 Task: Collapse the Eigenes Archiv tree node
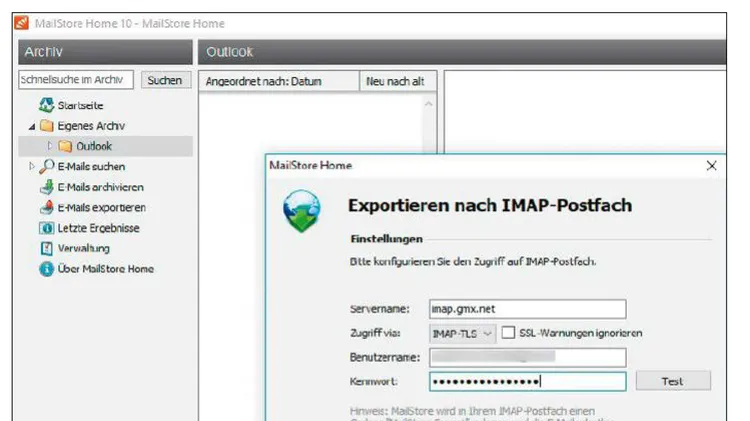(x=32, y=126)
